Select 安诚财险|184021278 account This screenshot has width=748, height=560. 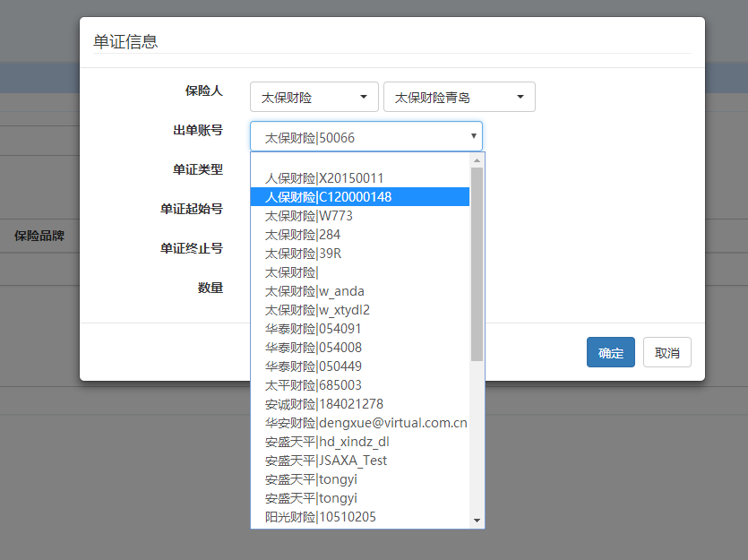pos(360,404)
